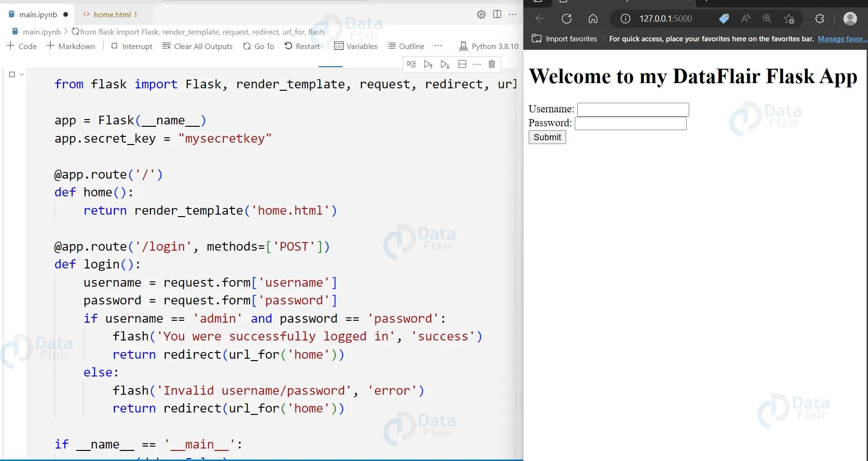Viewport: 868px width, 461px height.
Task: Reload the Flask app page
Action: coord(566,19)
